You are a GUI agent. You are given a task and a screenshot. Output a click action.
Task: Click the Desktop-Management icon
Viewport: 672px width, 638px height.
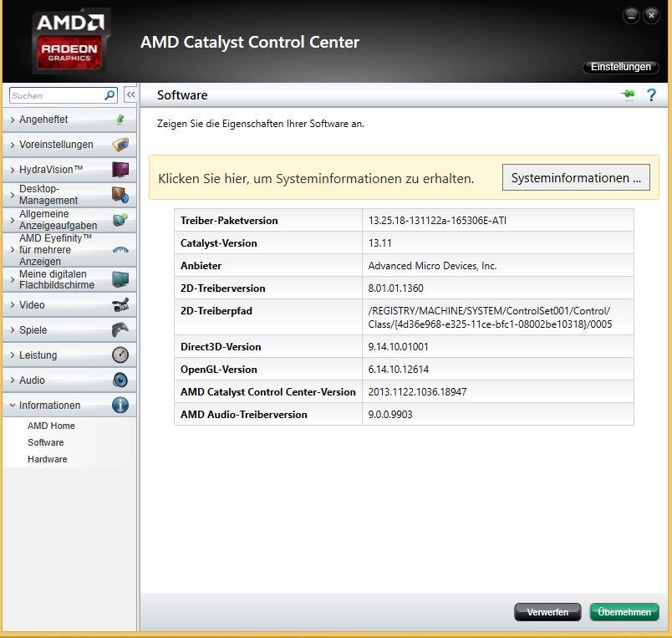tap(120, 195)
